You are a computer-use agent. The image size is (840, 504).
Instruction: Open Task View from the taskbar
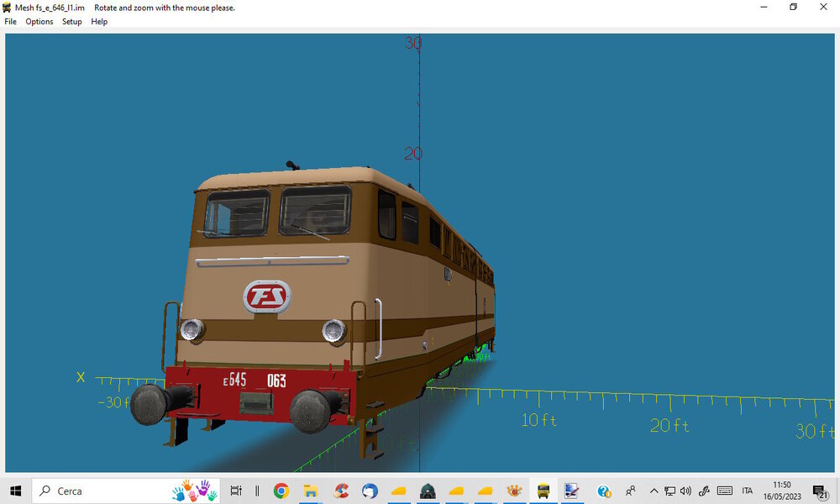tap(236, 491)
